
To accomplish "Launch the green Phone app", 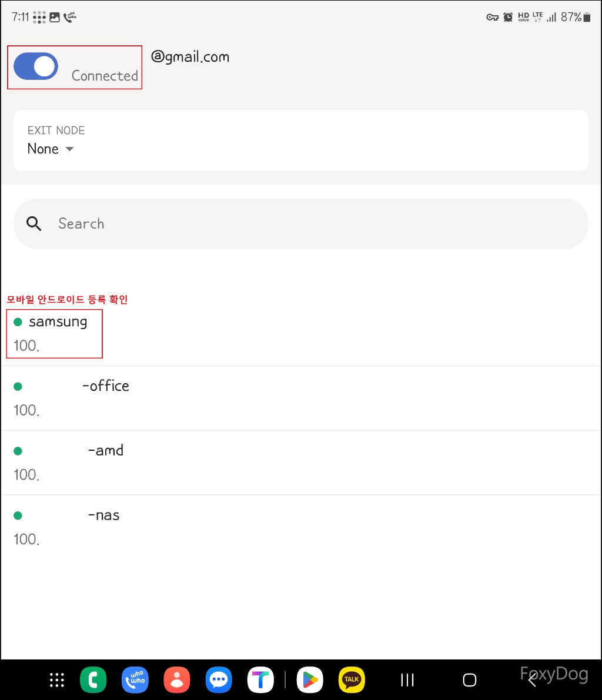I will click(93, 680).
